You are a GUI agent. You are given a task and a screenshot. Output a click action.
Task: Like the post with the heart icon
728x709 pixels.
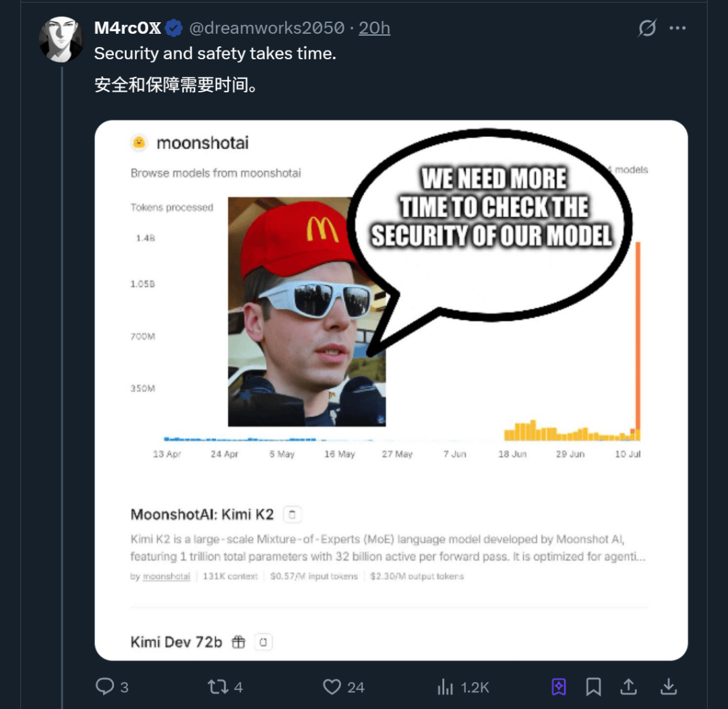[x=332, y=686]
